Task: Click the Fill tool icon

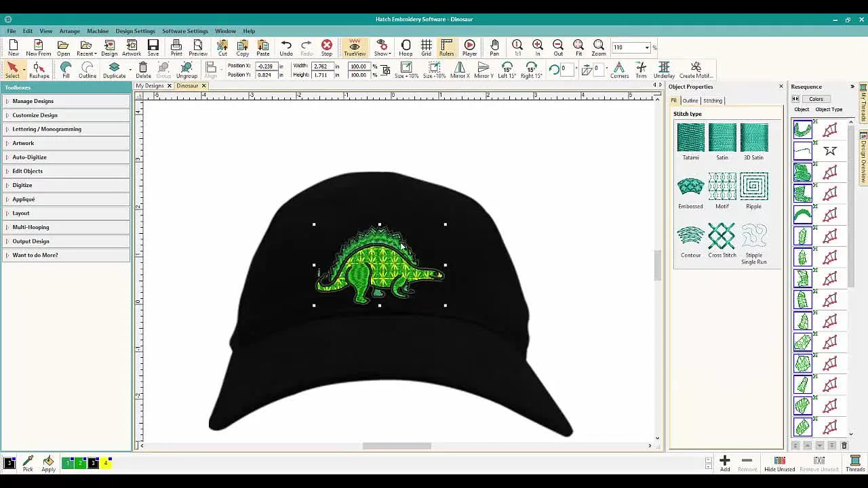Action: [x=66, y=70]
